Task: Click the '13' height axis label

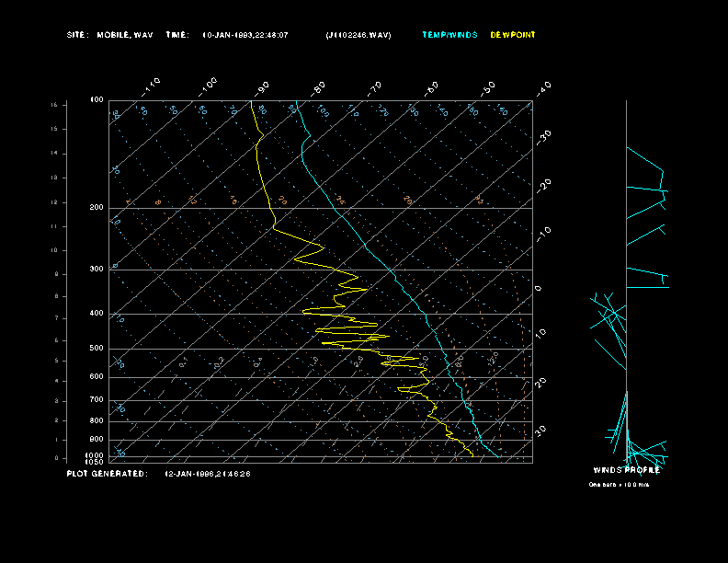Action: [x=55, y=178]
